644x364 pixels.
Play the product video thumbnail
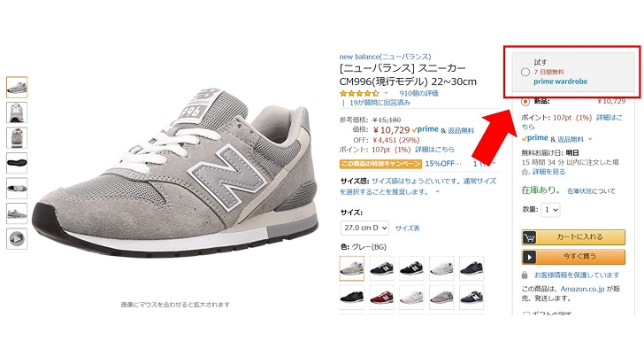(x=17, y=239)
